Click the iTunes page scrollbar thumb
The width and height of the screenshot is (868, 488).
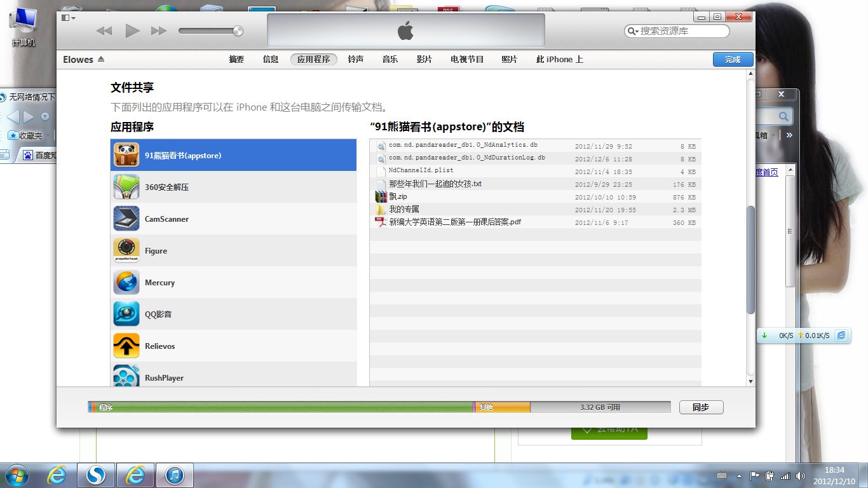750,259
